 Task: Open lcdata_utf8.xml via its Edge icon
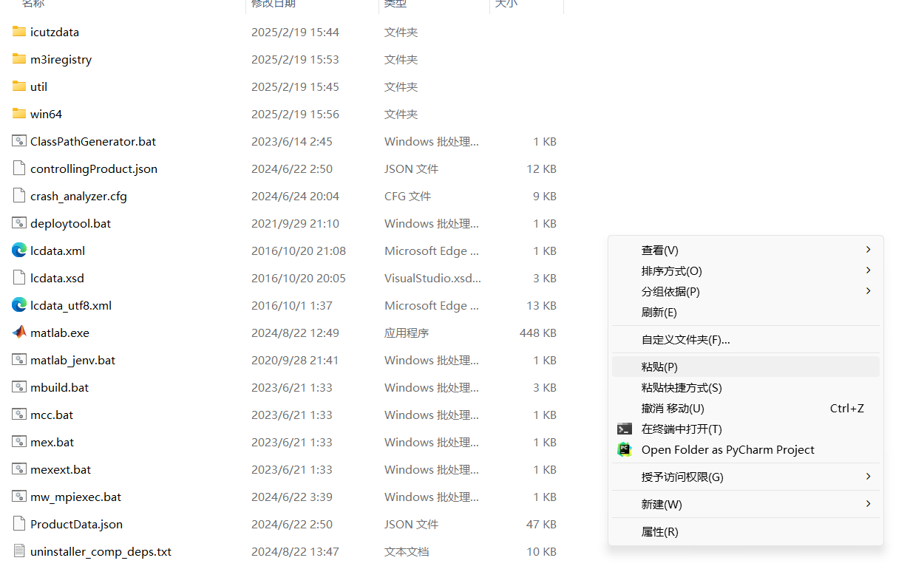(18, 304)
